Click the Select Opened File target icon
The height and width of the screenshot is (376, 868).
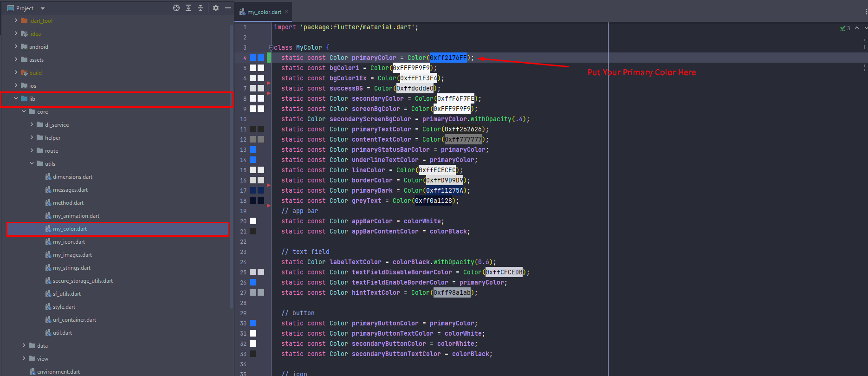click(176, 8)
